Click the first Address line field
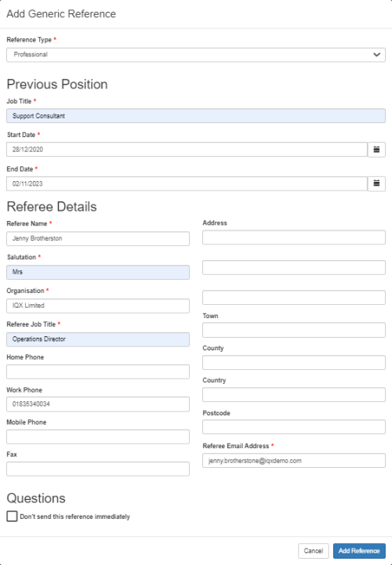The image size is (392, 565). point(294,237)
